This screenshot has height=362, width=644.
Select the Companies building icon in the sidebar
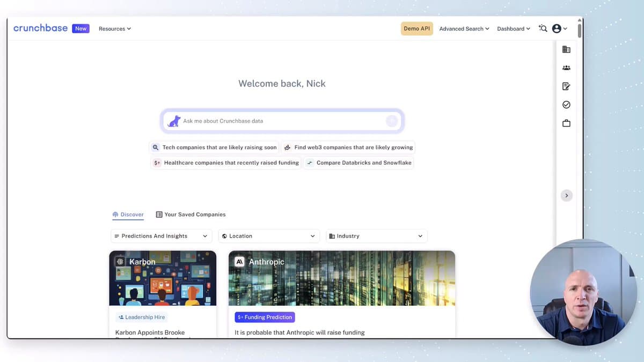coord(566,49)
